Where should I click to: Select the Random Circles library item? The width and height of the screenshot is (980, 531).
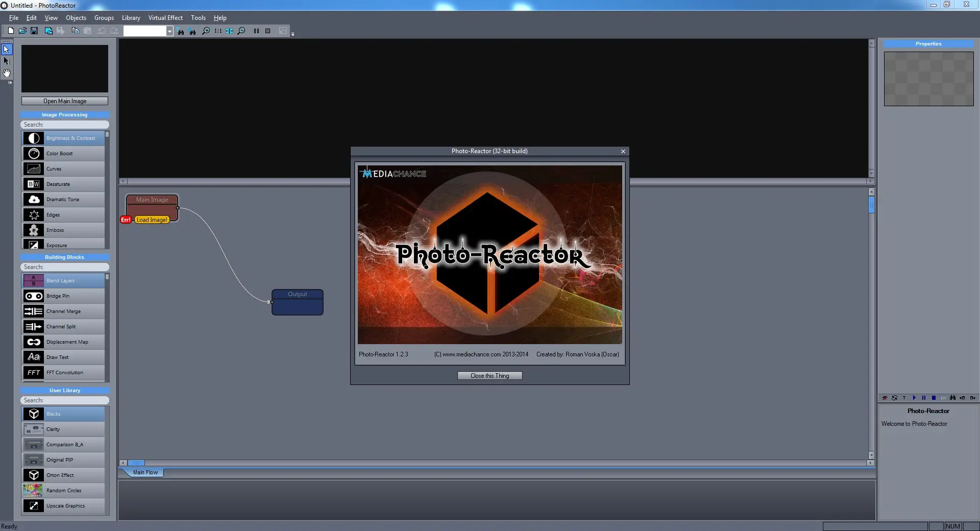64,491
